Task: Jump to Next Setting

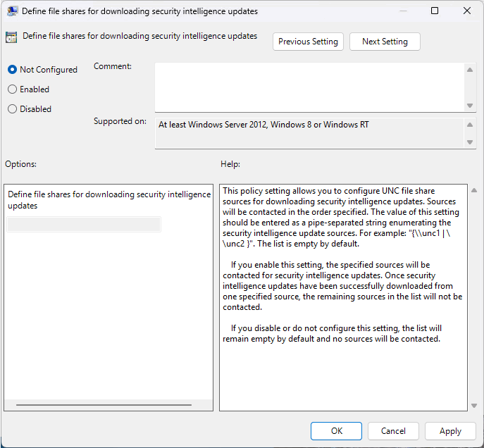Action: [385, 42]
